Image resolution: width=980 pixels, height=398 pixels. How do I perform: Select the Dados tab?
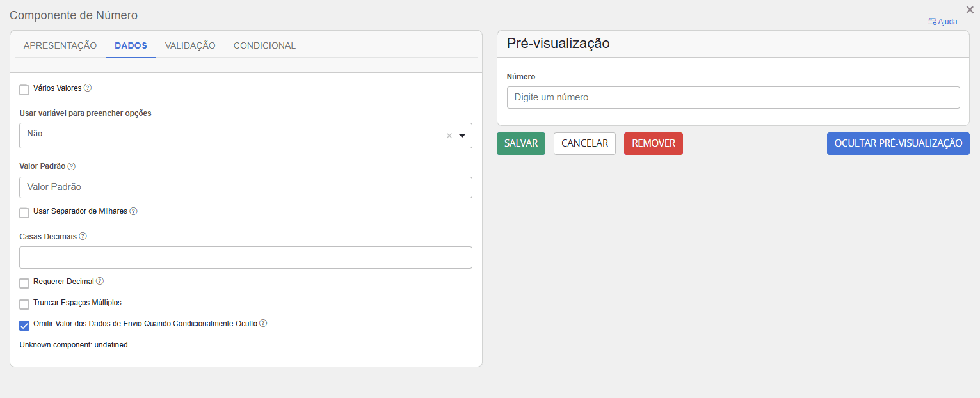tap(131, 45)
